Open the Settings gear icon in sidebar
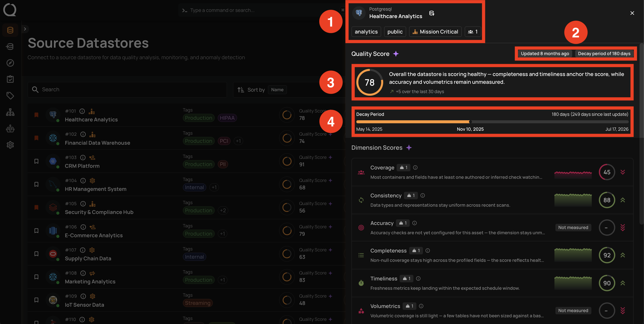Image resolution: width=644 pixels, height=324 pixels. tap(10, 145)
